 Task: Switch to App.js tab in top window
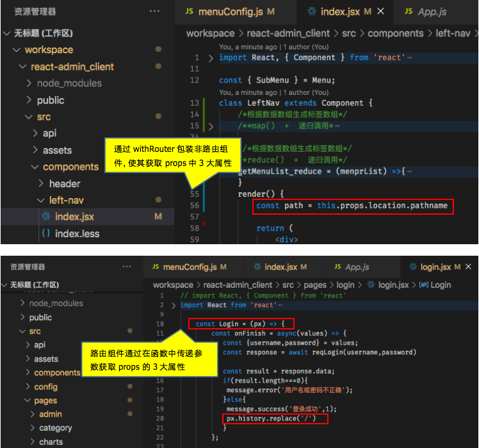436,12
